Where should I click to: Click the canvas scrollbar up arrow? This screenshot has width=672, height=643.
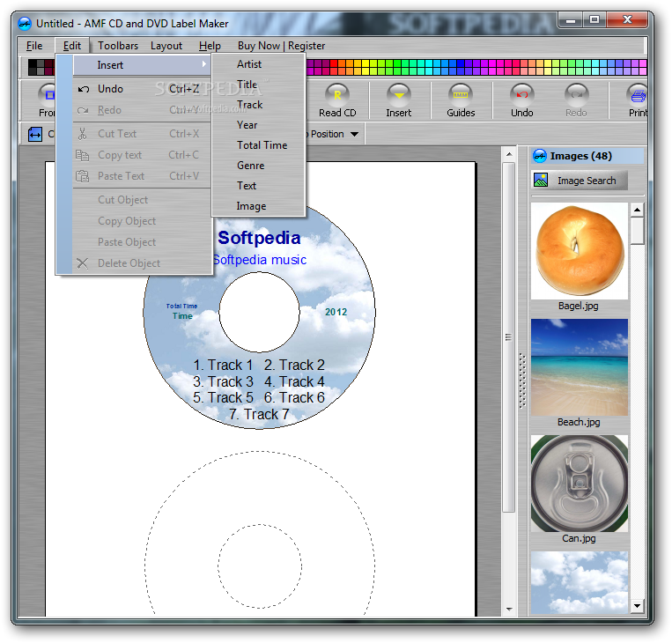509,154
